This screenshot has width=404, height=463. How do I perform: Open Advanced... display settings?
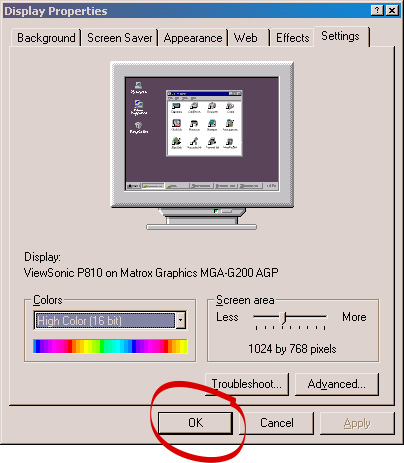point(337,384)
